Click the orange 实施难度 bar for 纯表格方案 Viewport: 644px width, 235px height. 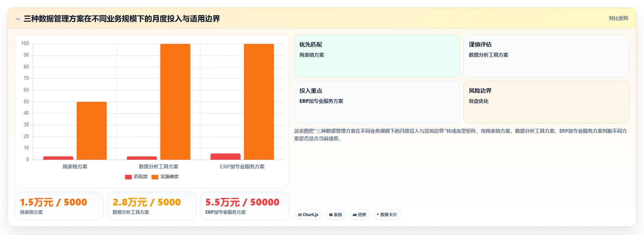coord(92,131)
